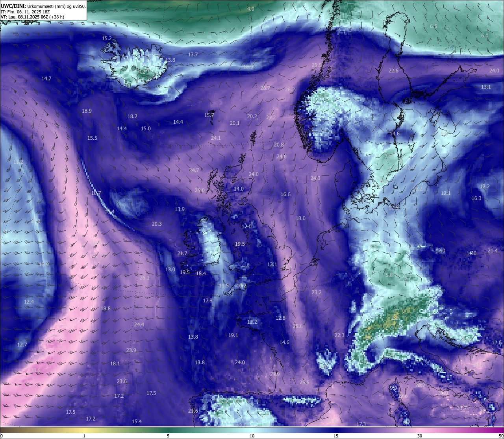Click the 21.6 value near Spain's coast
Viewport: 504px width, 439px height.
click(x=193, y=411)
